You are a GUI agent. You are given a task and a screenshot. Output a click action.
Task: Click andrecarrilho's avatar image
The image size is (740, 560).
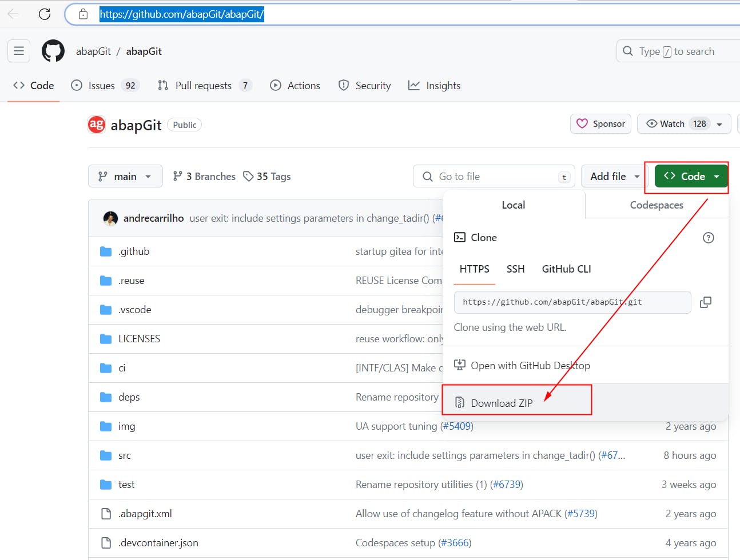110,218
